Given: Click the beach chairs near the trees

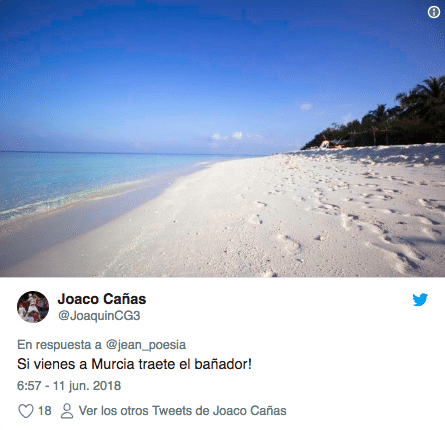Looking at the screenshot, I should (x=332, y=144).
